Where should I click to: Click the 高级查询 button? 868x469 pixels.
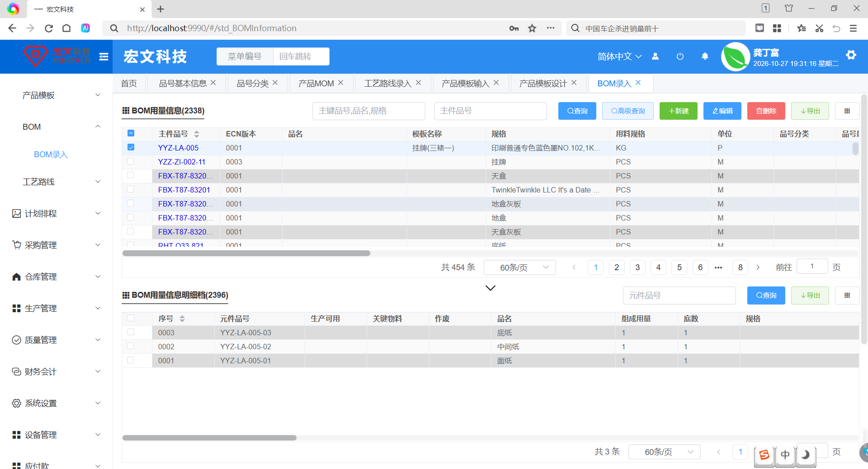click(627, 111)
